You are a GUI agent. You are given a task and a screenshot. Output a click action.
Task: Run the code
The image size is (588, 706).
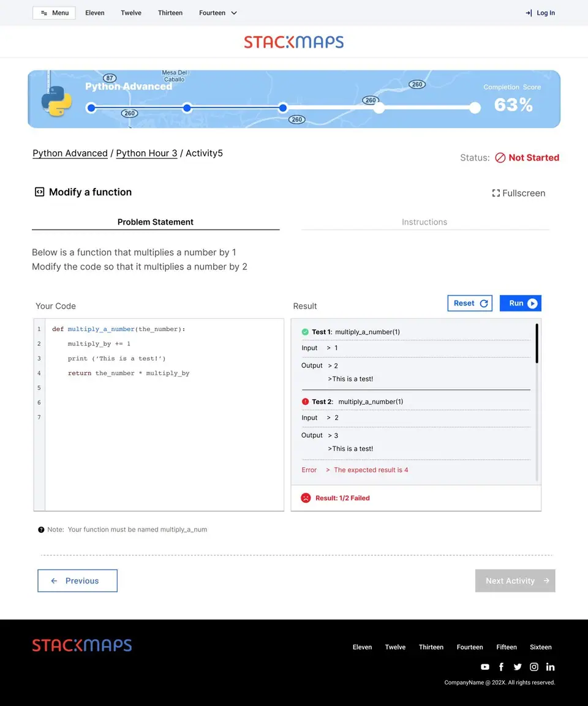(x=521, y=303)
